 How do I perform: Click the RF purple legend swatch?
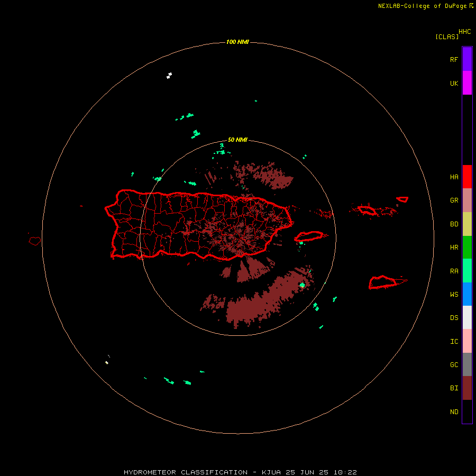(x=467, y=59)
